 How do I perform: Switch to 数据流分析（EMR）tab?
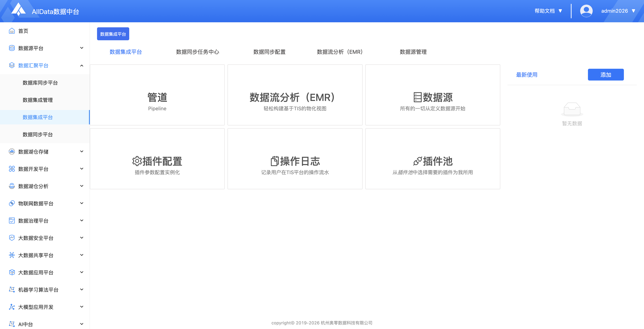point(341,52)
